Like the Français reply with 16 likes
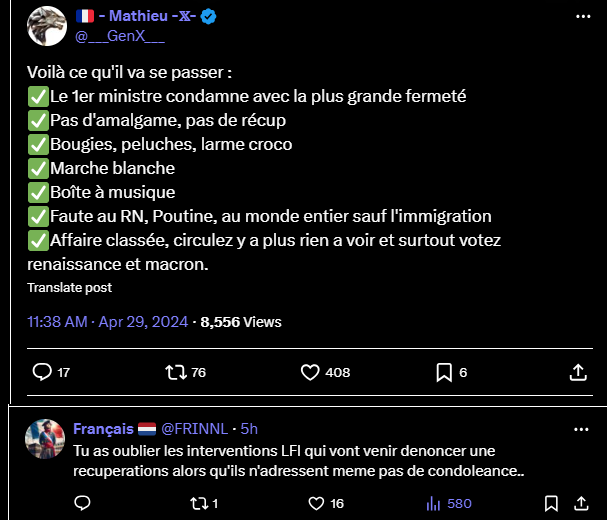The width and height of the screenshot is (607, 520). 317,504
